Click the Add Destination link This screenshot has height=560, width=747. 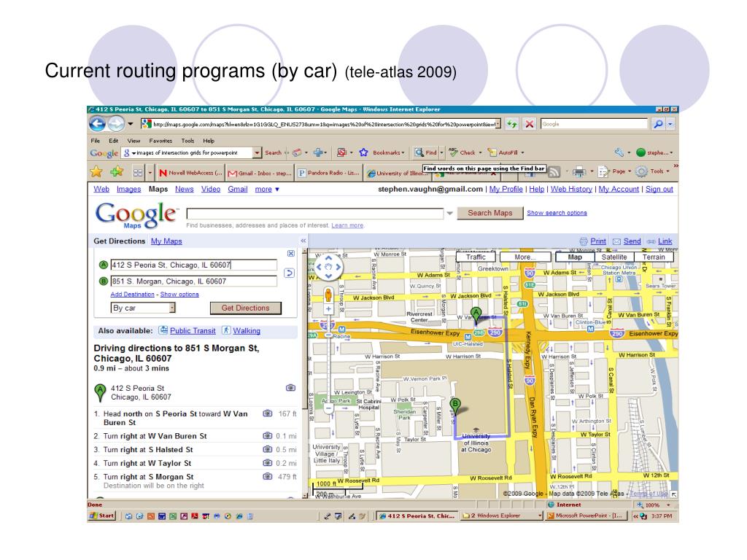tap(133, 295)
